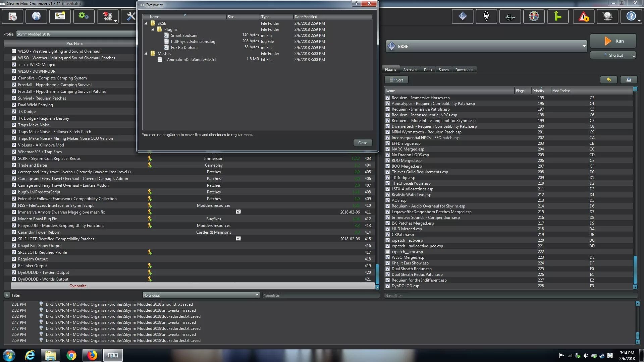Open the Creation Kit shortcut icon
Image resolution: width=644 pixels, height=362 pixels.
[510, 16]
